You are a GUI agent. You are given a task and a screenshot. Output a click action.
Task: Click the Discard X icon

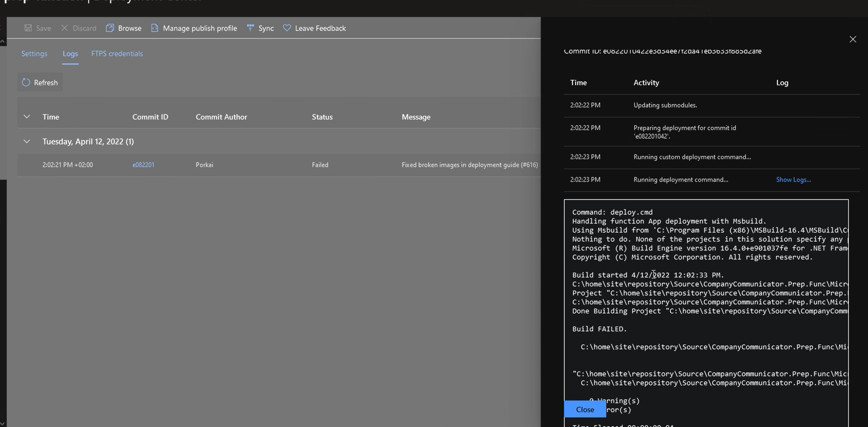(x=64, y=28)
